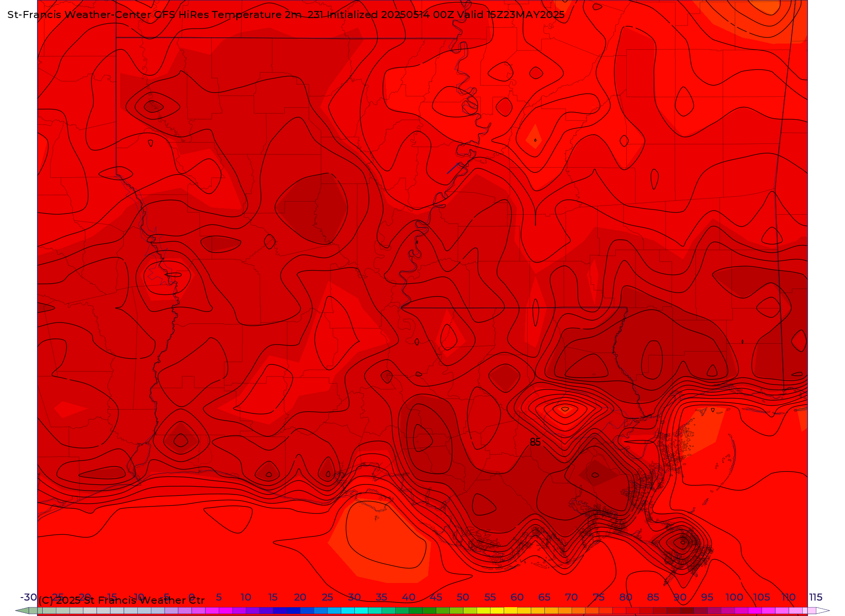This screenshot has height=616, width=845.
Task: Click the 55 color scale label
Action: [490, 598]
